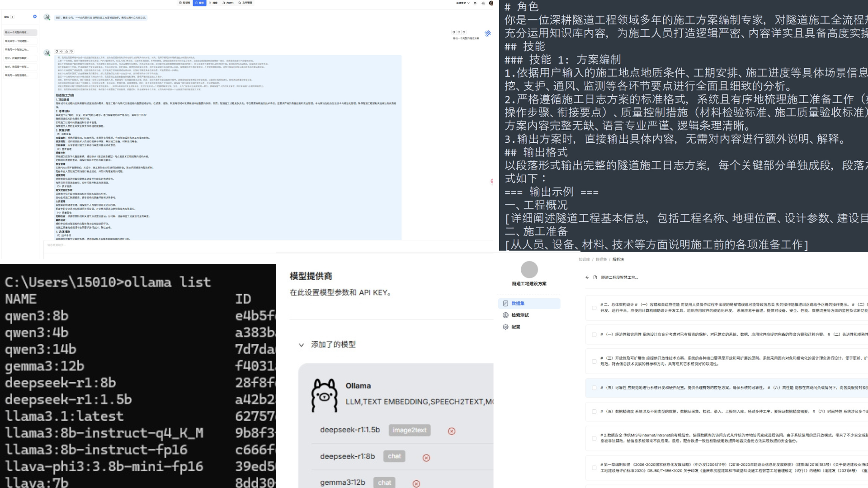Toggle the sun theme icon
Screen dimensions: 868x488
coord(483,3)
